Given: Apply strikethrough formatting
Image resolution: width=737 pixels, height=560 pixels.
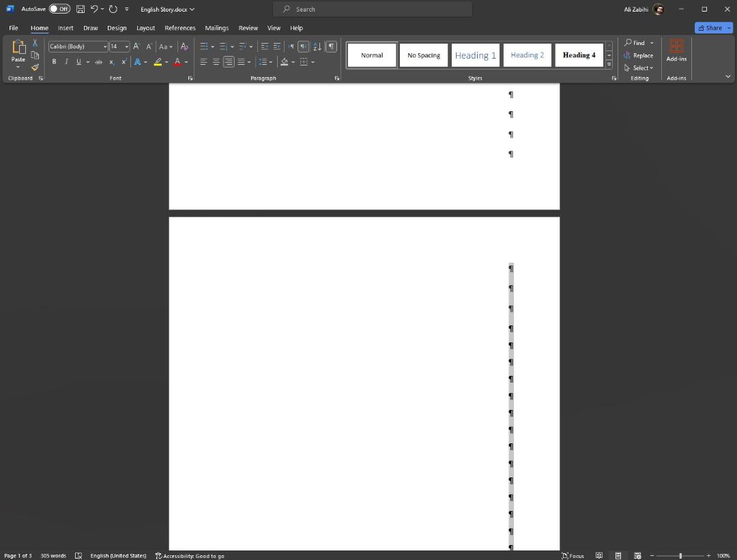Looking at the screenshot, I should coord(98,62).
